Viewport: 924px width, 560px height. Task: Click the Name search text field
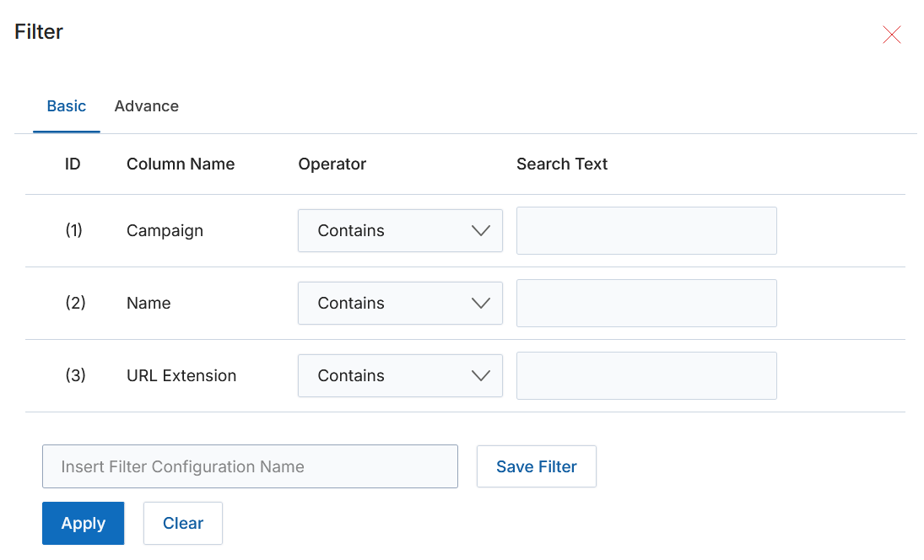[x=646, y=304]
